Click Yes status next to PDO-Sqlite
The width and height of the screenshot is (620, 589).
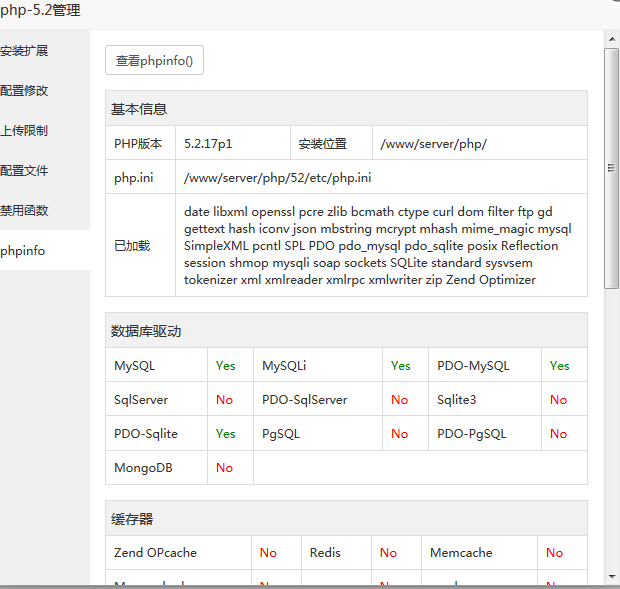coord(225,434)
